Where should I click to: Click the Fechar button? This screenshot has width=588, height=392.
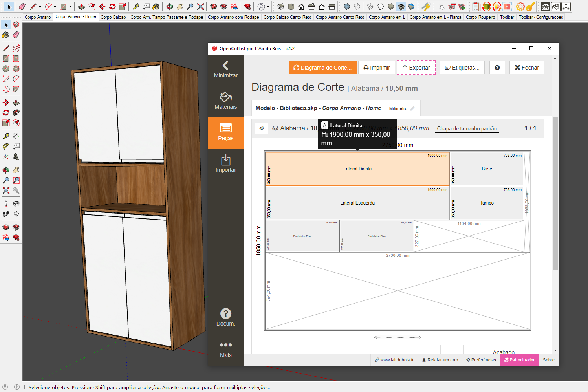tap(527, 68)
